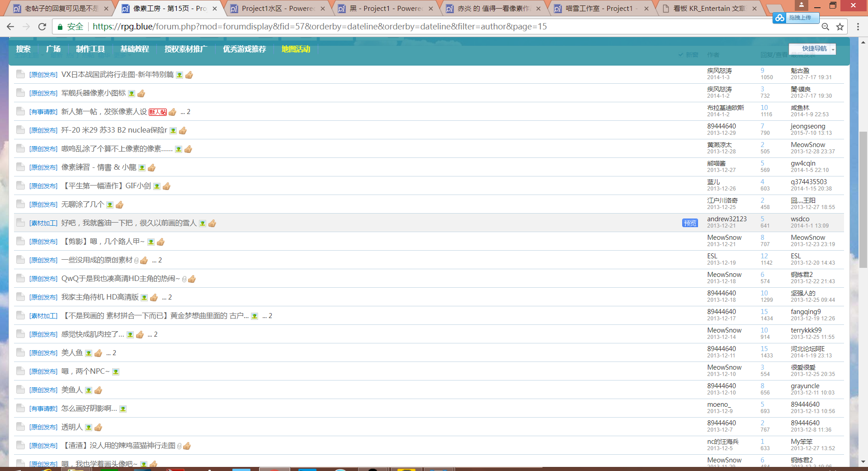Click the cloud 拖拽上传 upload button
The width and height of the screenshot is (868, 471).
click(x=795, y=18)
